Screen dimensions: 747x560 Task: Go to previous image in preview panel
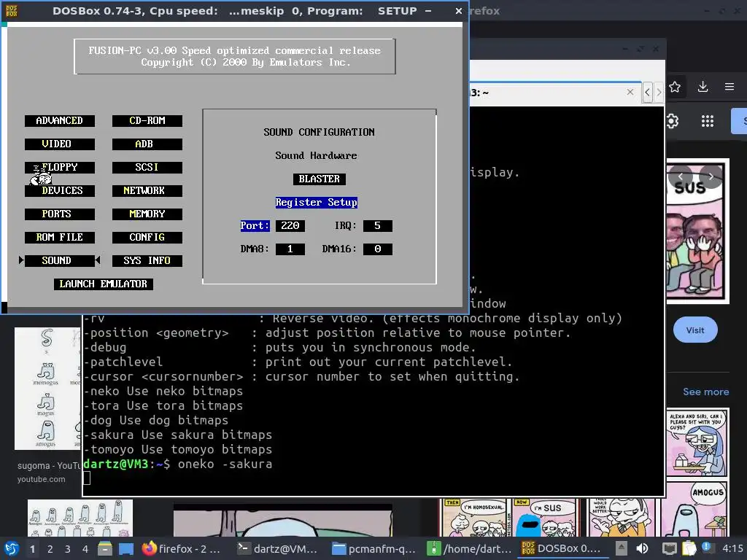coord(681,176)
